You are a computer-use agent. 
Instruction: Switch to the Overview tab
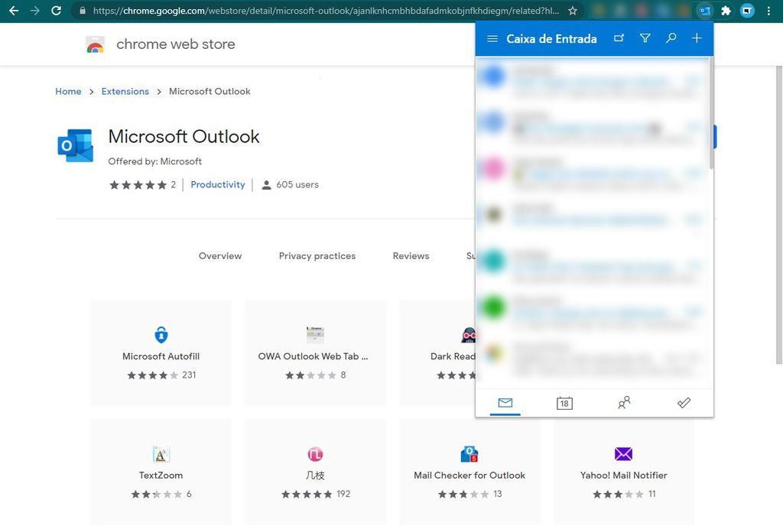coord(220,255)
